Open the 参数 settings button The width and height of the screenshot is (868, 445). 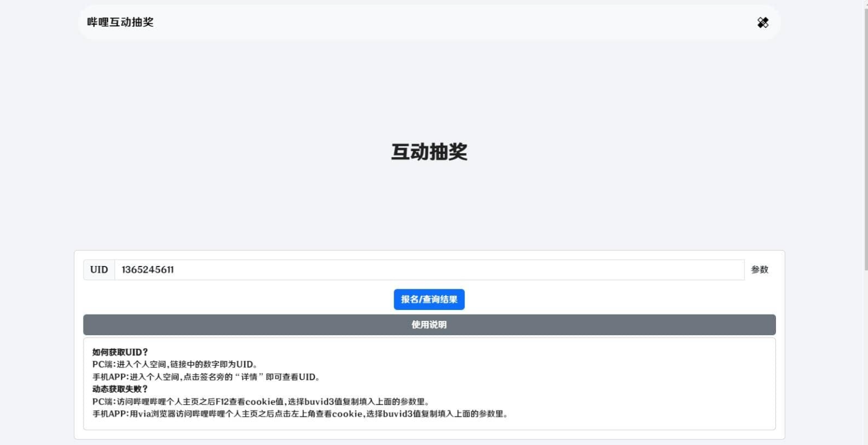click(759, 270)
